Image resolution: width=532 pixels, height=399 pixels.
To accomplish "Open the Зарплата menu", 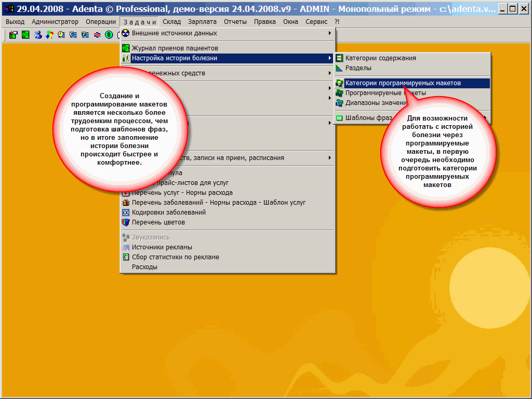I will pyautogui.click(x=203, y=22).
